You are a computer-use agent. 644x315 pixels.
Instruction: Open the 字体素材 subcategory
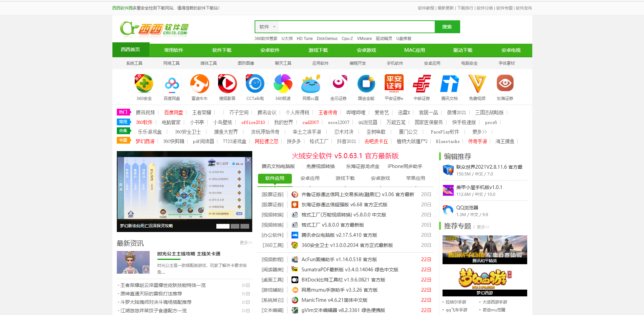(507, 63)
